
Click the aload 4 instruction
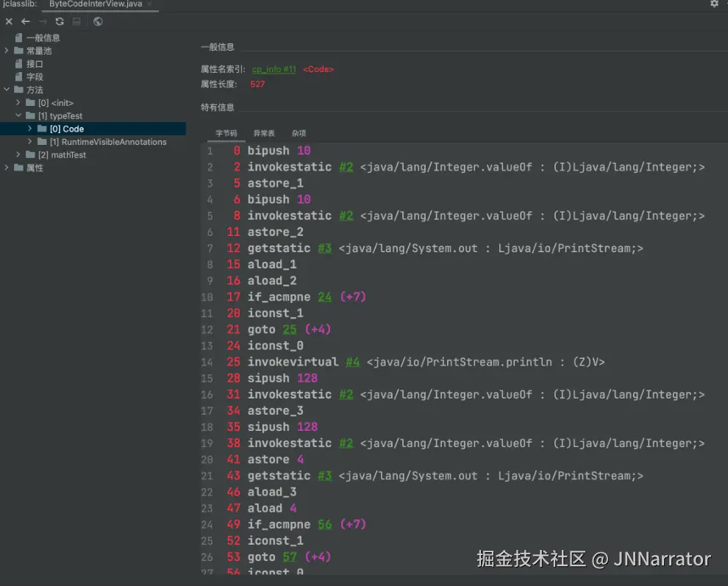pyautogui.click(x=272, y=508)
